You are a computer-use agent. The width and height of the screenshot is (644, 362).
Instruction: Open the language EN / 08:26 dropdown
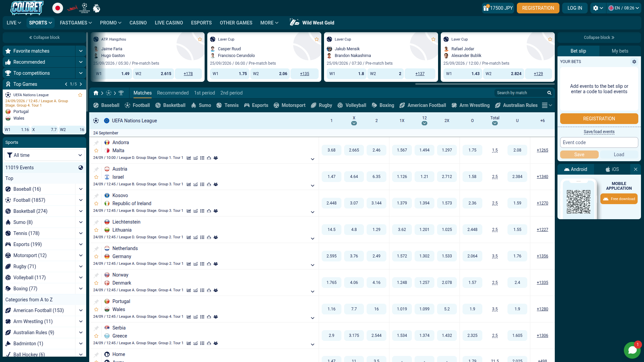[x=624, y=8]
